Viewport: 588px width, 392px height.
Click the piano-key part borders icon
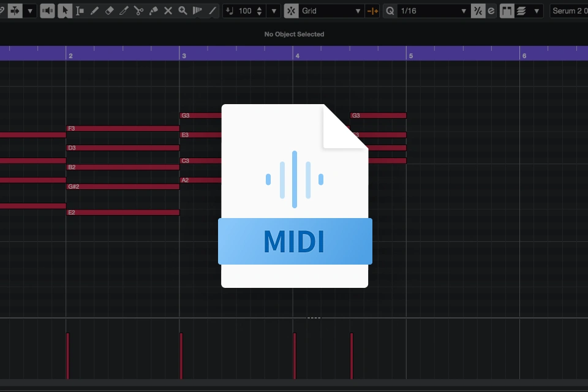pyautogui.click(x=507, y=11)
